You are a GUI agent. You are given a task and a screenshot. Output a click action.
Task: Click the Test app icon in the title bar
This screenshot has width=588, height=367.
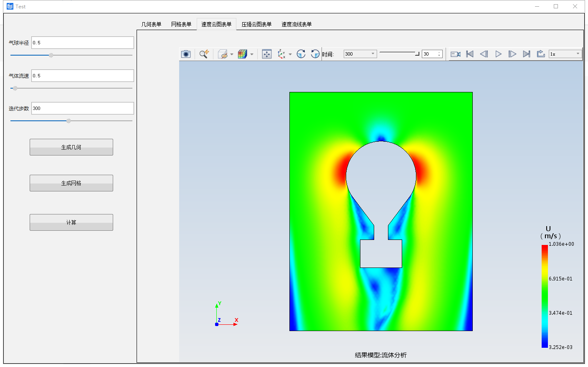click(10, 6)
